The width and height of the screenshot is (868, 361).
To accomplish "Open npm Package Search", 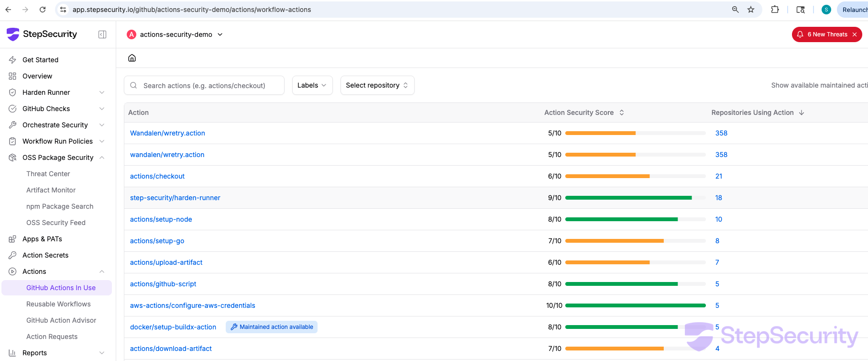I will (x=60, y=206).
